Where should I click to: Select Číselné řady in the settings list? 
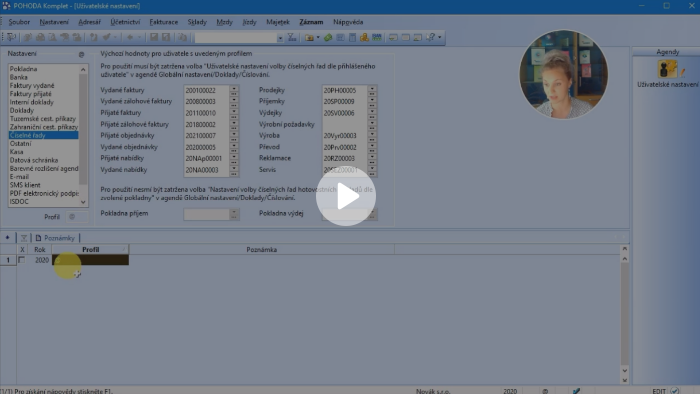[44, 135]
